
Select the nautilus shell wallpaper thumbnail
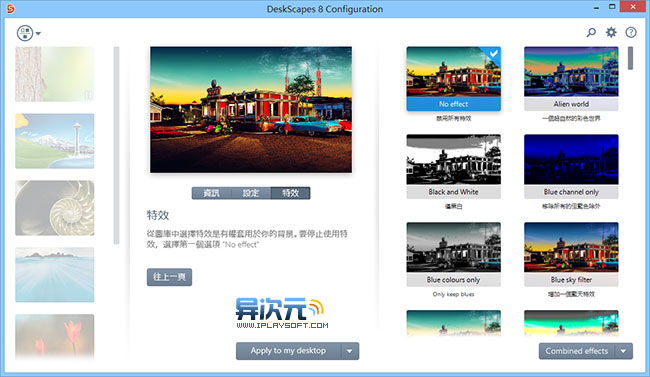[x=55, y=208]
